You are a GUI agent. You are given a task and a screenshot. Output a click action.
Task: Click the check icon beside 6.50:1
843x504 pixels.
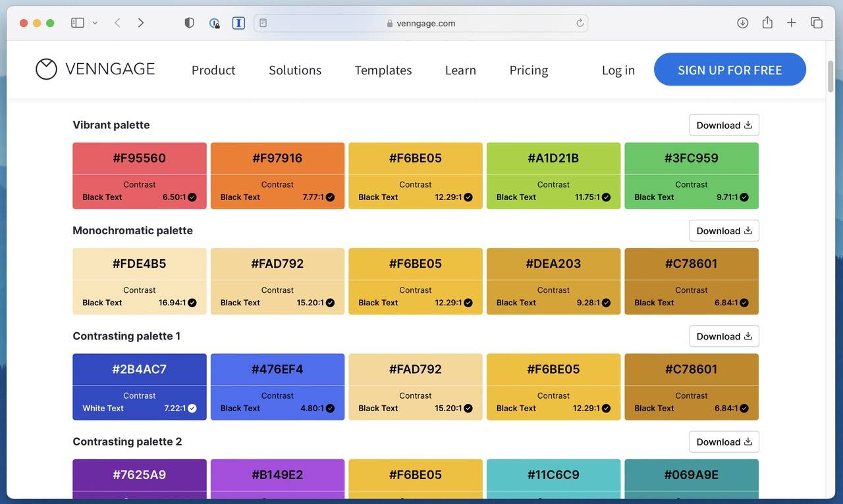click(192, 197)
